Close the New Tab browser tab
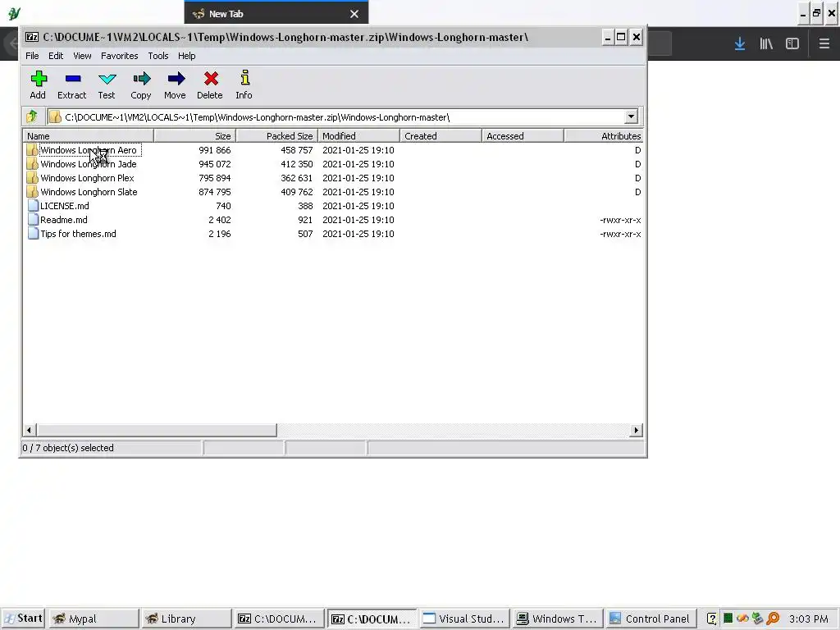Viewport: 840px width, 630px height. [354, 15]
